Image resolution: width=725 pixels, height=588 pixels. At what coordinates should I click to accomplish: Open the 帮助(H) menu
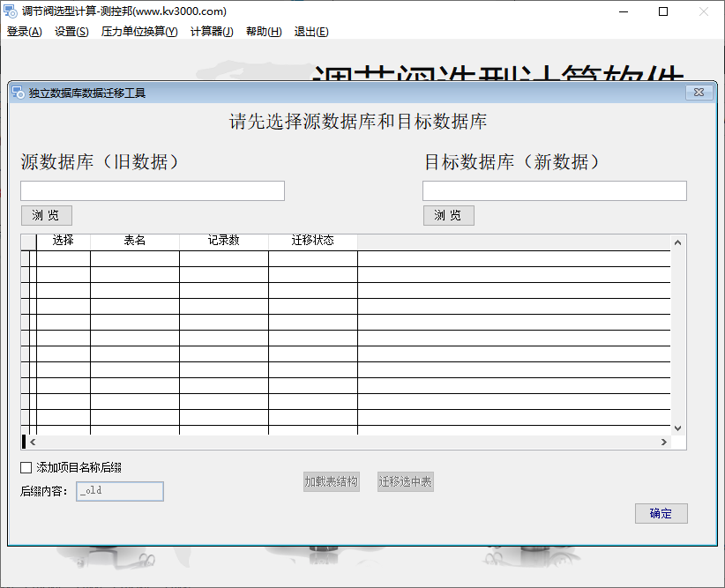(x=264, y=32)
